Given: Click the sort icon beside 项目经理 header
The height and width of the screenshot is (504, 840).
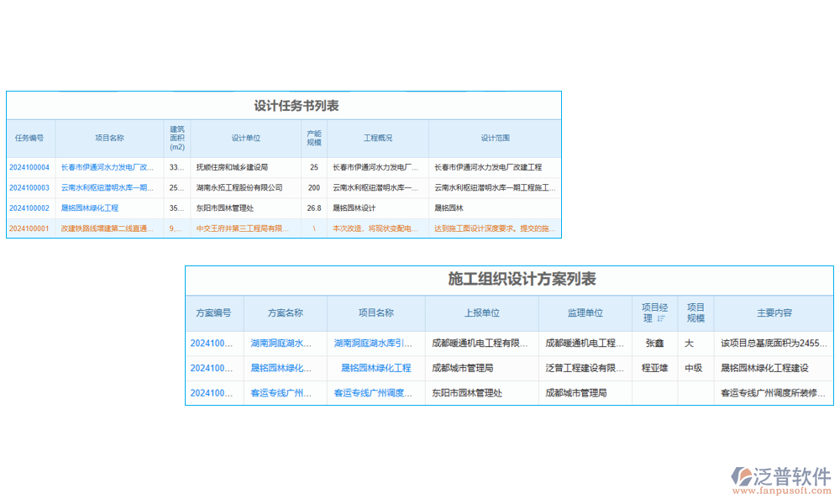Looking at the screenshot, I should [661, 318].
